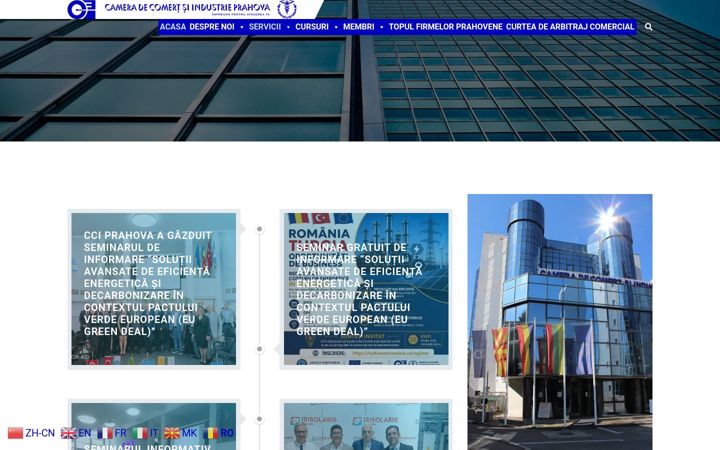Expand the SERVICII submenu arrow
The height and width of the screenshot is (450, 720).
point(288,27)
